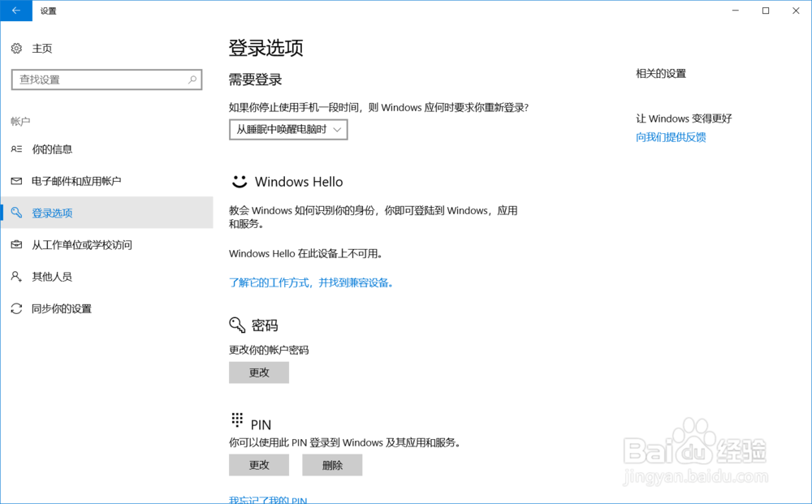This screenshot has width=812, height=504.
Task: Open 从工作单位或学校访问
Action: pyautogui.click(x=82, y=245)
